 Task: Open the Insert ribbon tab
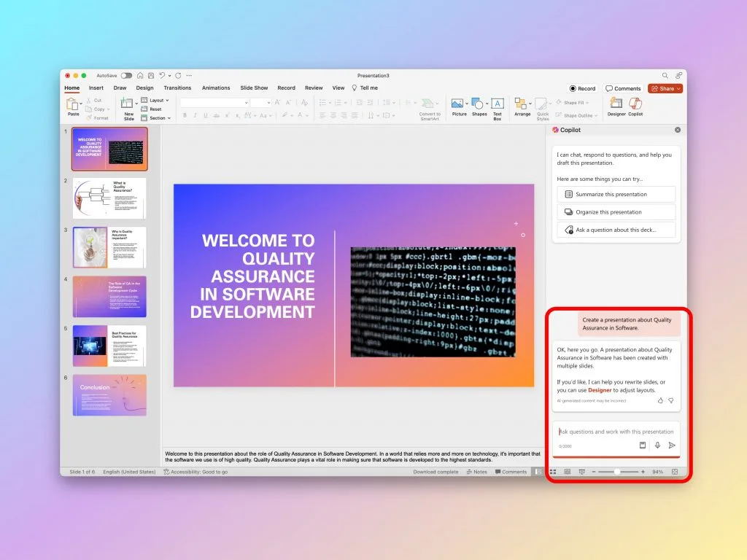click(96, 88)
